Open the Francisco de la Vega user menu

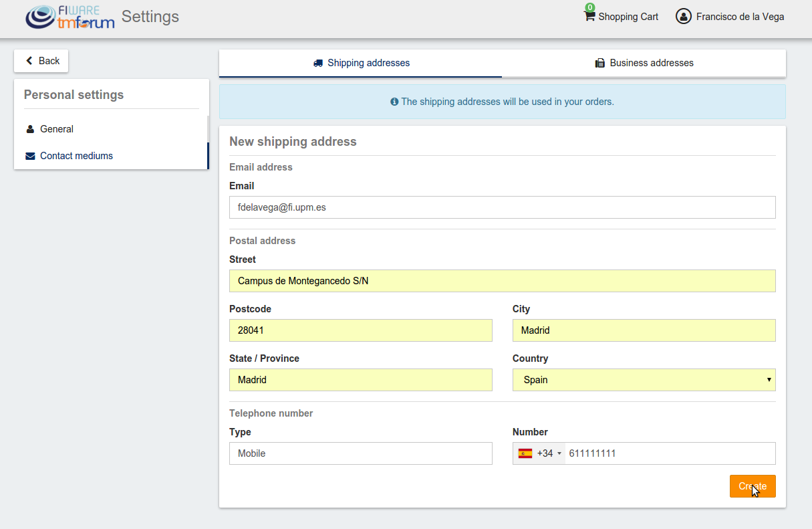pyautogui.click(x=730, y=17)
